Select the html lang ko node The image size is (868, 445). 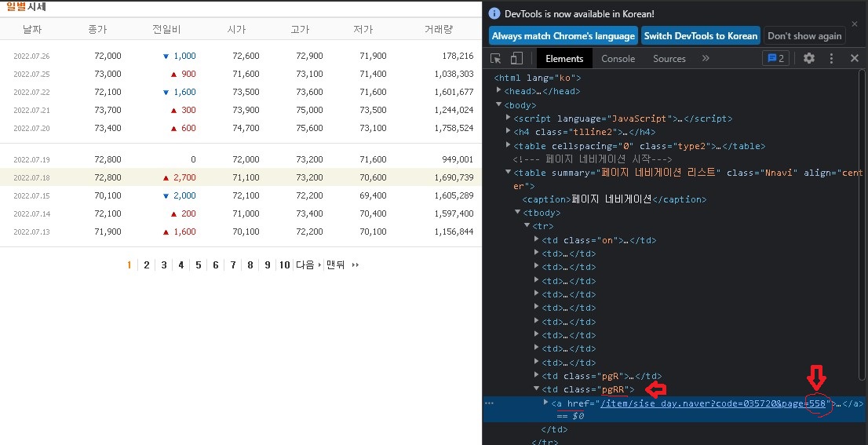[538, 78]
